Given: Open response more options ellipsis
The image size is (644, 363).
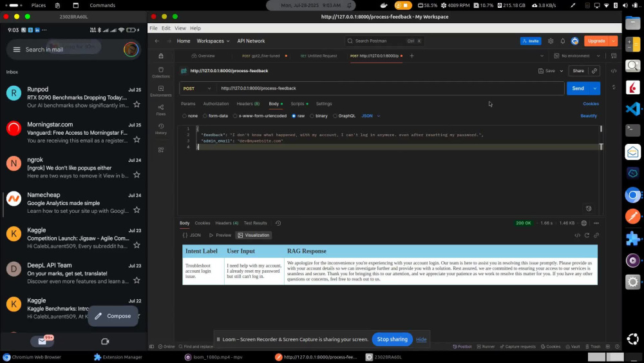Looking at the screenshot, I should tap(596, 223).
